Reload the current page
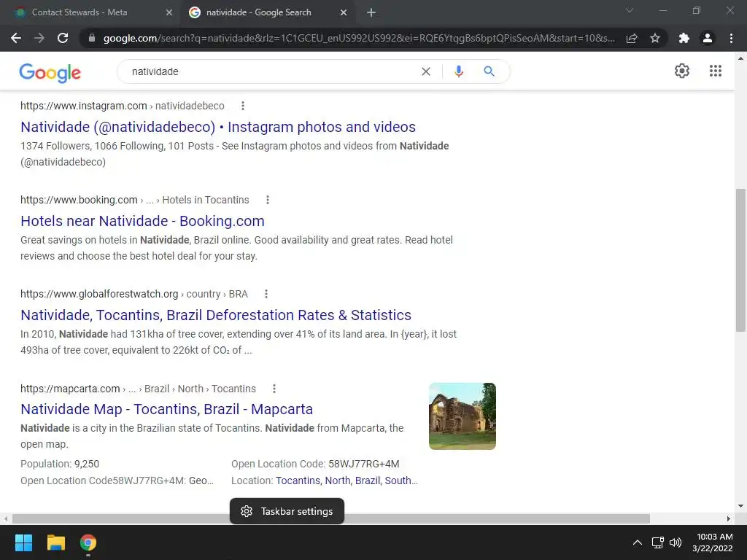The image size is (747, 560). (63, 38)
